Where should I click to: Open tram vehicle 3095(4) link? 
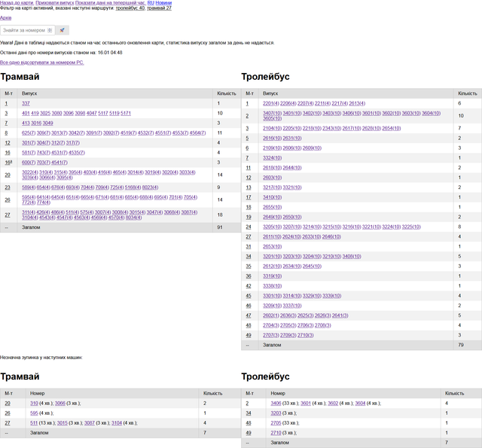pyautogui.click(x=65, y=178)
